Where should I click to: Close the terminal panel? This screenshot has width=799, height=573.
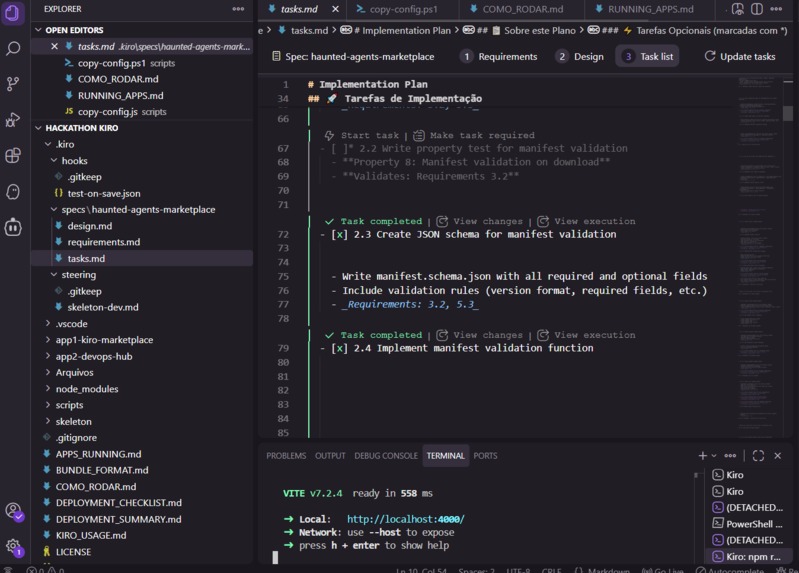tap(778, 455)
